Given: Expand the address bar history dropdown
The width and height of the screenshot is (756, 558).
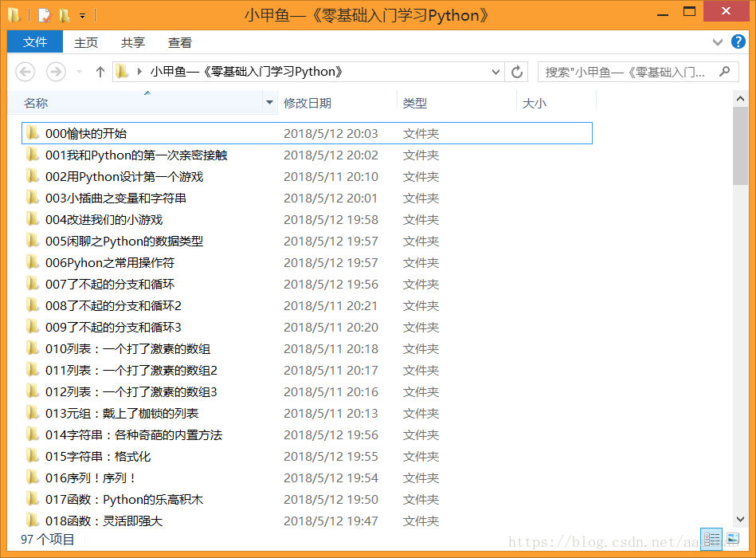Looking at the screenshot, I should pyautogui.click(x=496, y=73).
